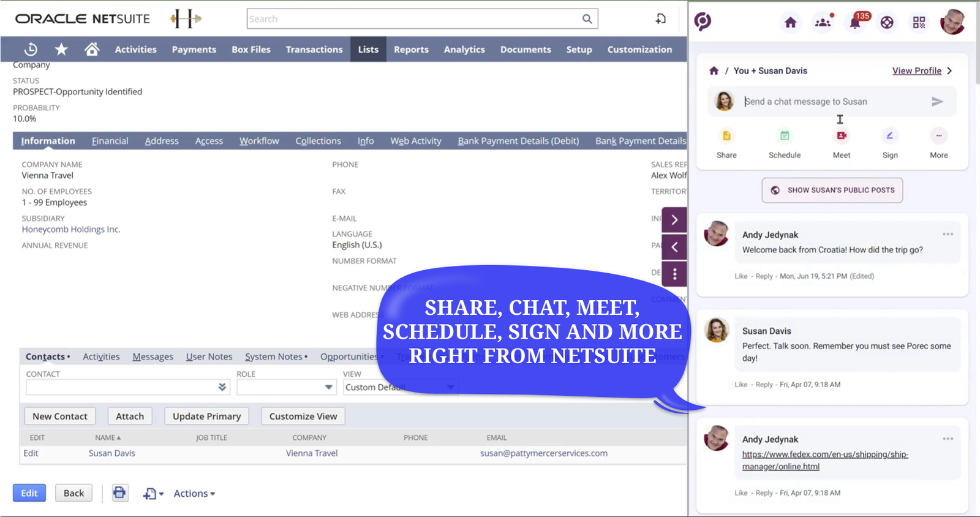
Task: Open the Actions dropdown
Action: click(x=194, y=493)
